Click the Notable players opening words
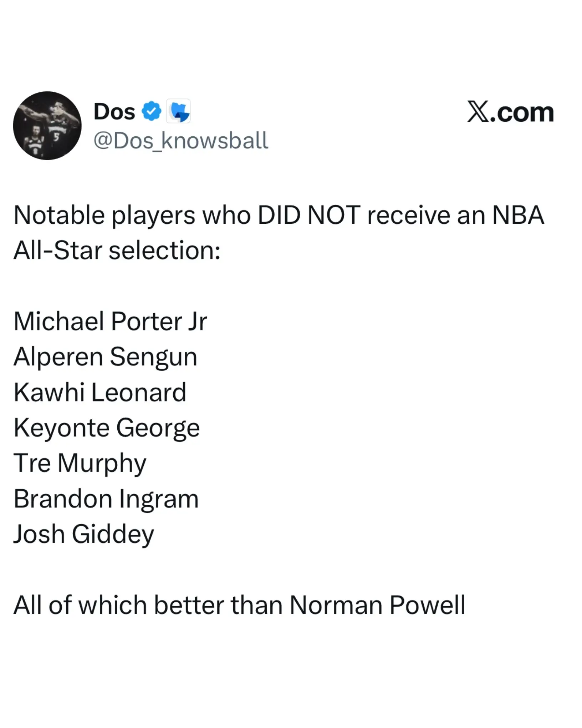582x728 pixels. 104,215
